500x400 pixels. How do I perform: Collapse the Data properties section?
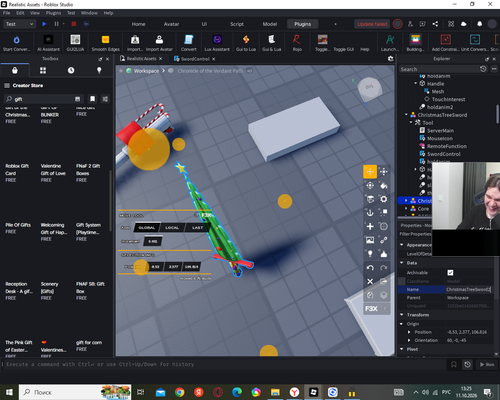pyautogui.click(x=402, y=263)
